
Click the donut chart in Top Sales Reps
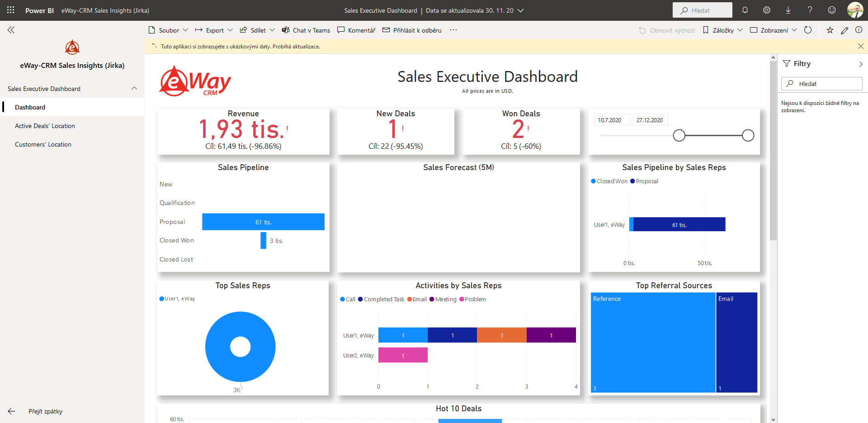click(x=241, y=347)
